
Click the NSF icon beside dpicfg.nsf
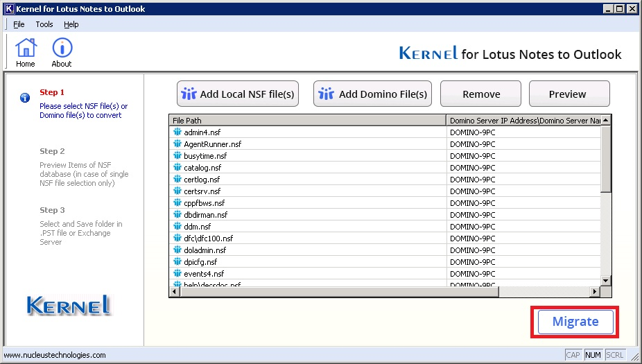(177, 261)
